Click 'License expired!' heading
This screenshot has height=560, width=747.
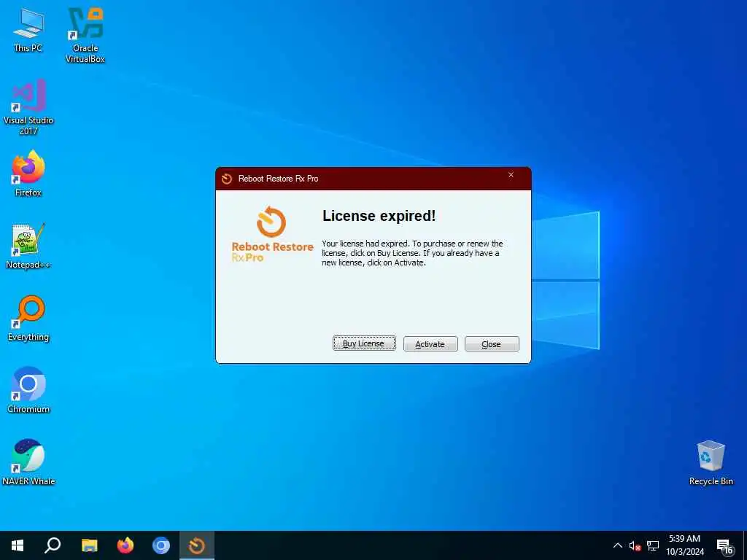379,216
